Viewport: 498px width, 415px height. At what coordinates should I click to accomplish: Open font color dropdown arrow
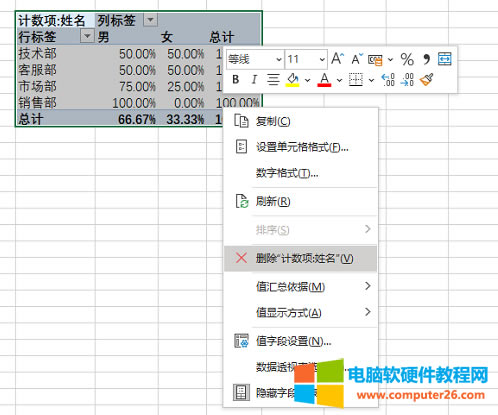[339, 80]
